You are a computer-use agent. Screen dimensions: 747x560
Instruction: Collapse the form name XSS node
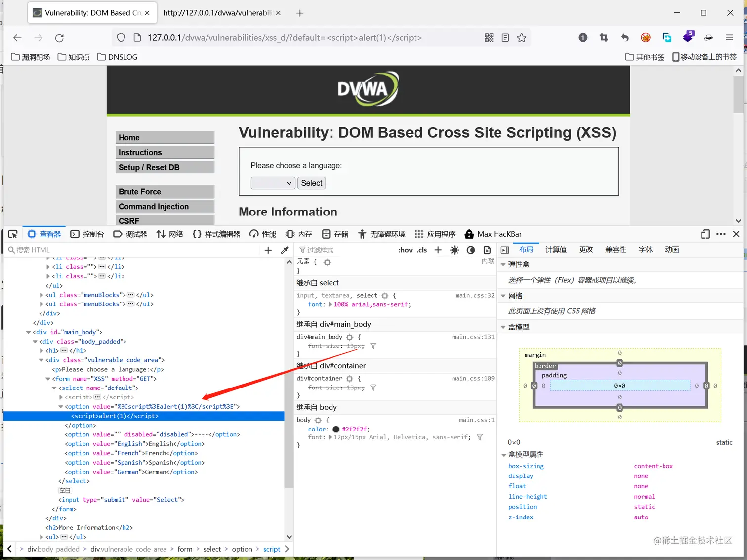click(48, 379)
